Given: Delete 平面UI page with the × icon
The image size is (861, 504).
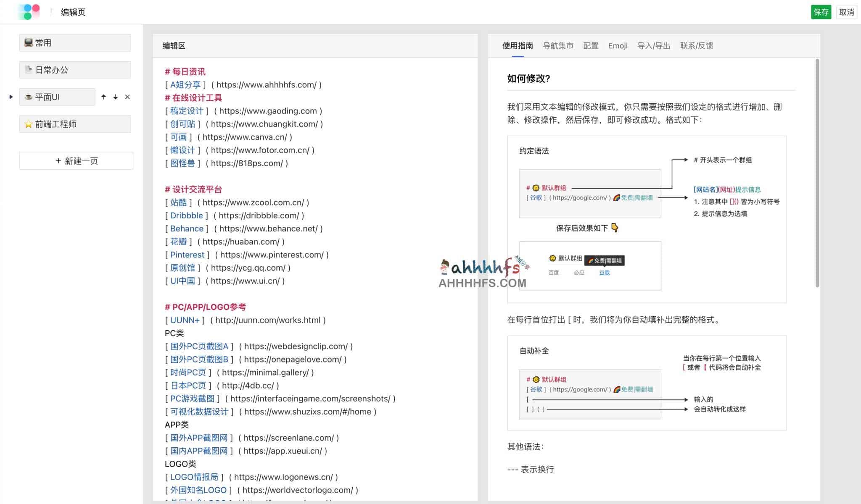Looking at the screenshot, I should coord(127,97).
